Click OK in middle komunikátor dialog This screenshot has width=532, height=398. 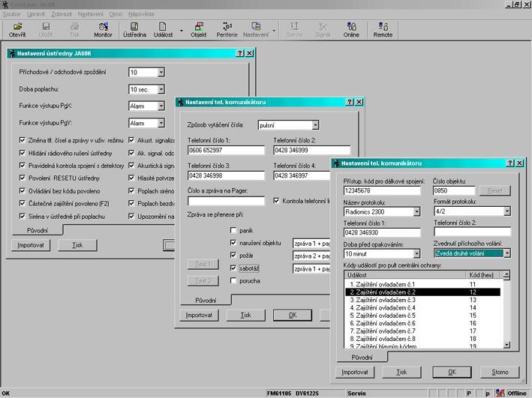(x=293, y=315)
